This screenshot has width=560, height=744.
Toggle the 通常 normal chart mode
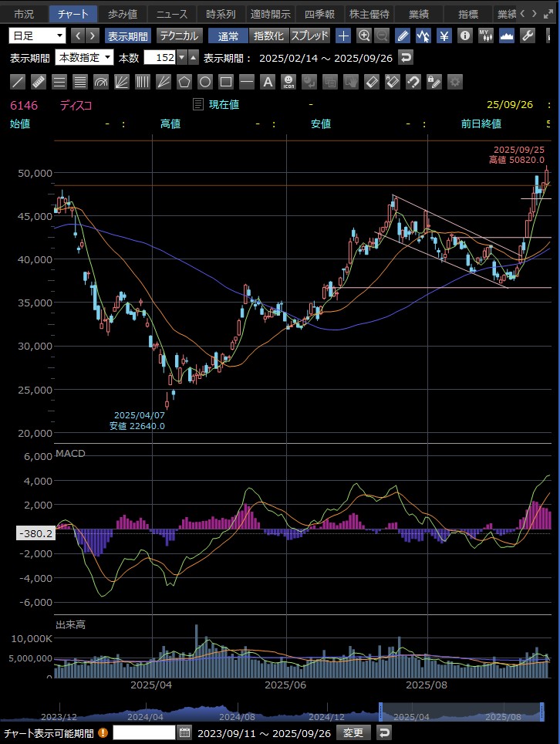(228, 36)
